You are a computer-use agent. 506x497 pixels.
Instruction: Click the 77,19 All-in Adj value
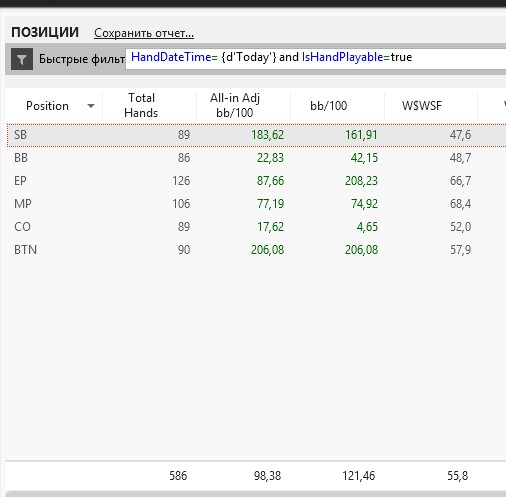pyautogui.click(x=270, y=204)
